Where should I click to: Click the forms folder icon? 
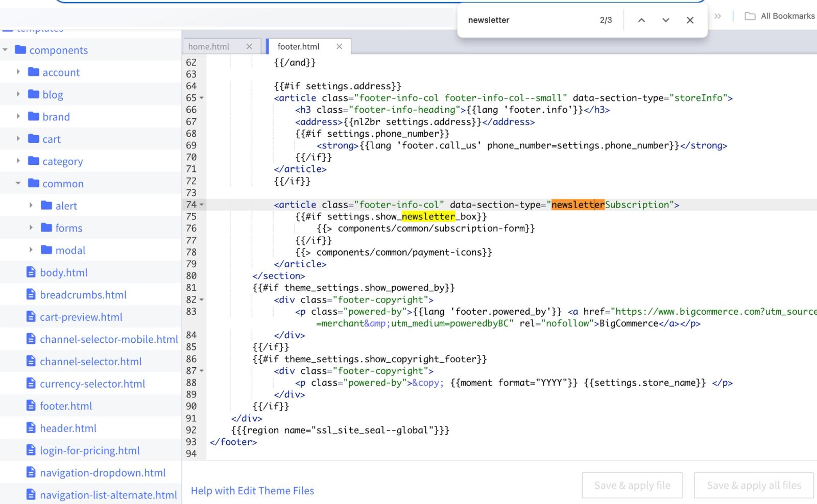point(46,228)
